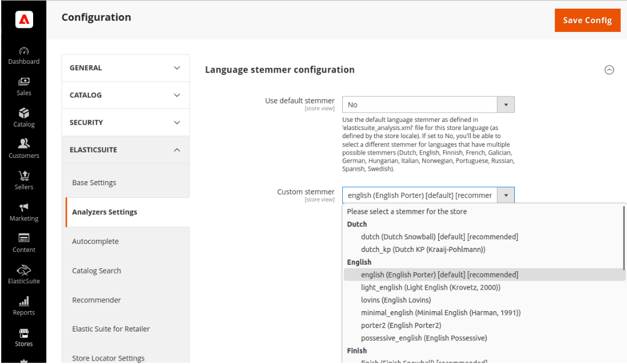Open the Catalog cube icon
Screen dimensions: 627x364
pos(24,114)
